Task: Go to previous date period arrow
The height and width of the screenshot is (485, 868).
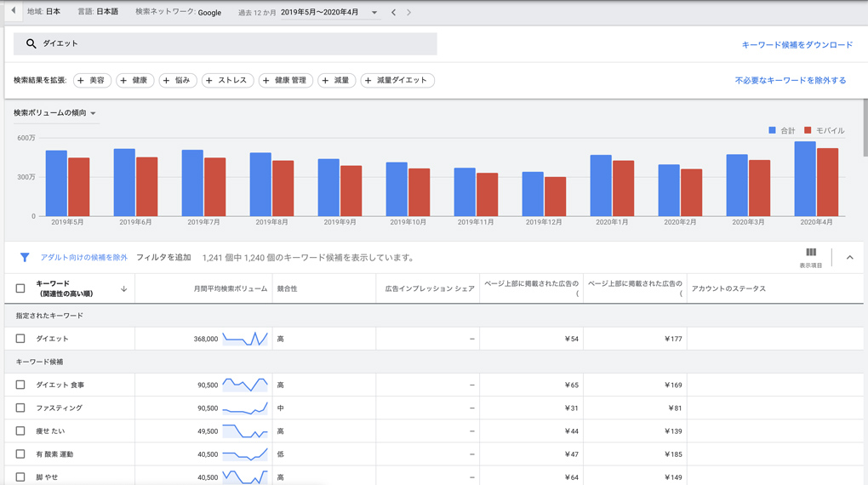Action: (393, 13)
